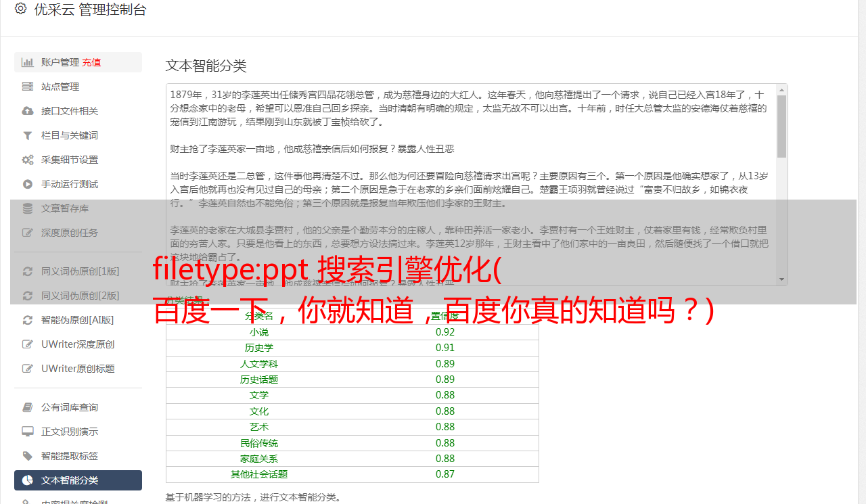This screenshot has width=866, height=504.
Task: Click the edit icon for UWriter深度原创
Action: pos(28,344)
